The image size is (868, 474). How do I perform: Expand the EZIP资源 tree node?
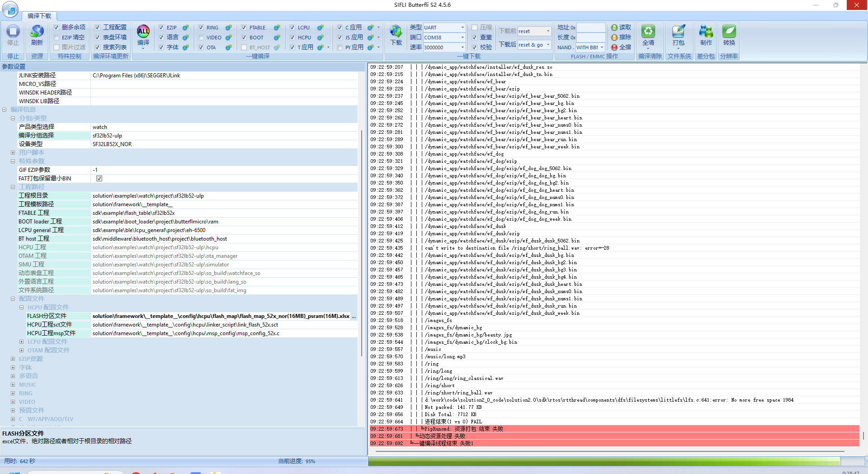click(x=13, y=359)
